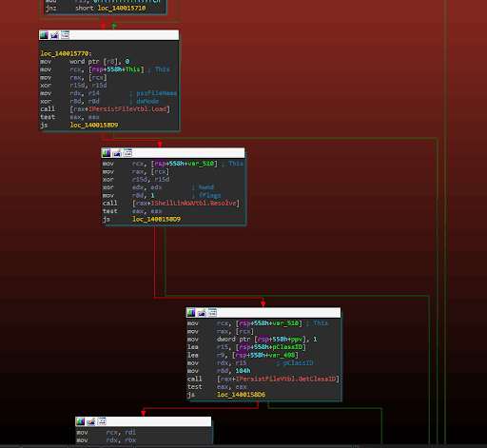This screenshot has height=448, width=487.
Task: Click the 'call [rax+IPersistFileVtbl.GetClassID]' instruction
Action: point(263,379)
